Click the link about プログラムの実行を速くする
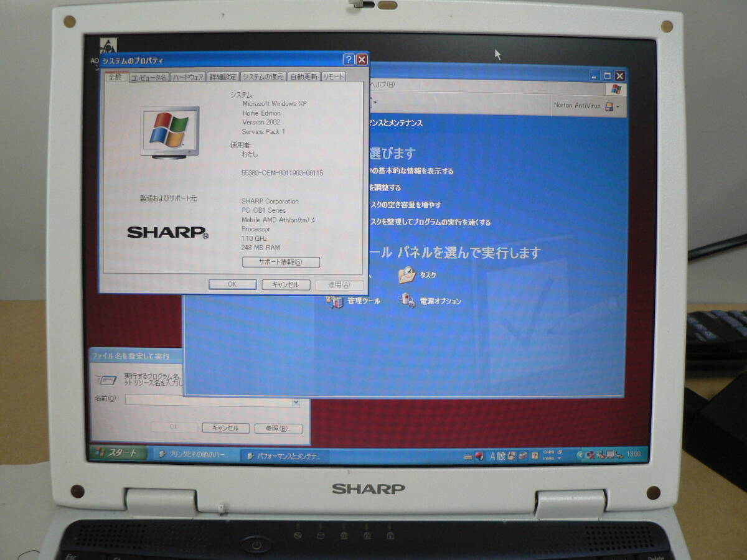 coord(430,222)
